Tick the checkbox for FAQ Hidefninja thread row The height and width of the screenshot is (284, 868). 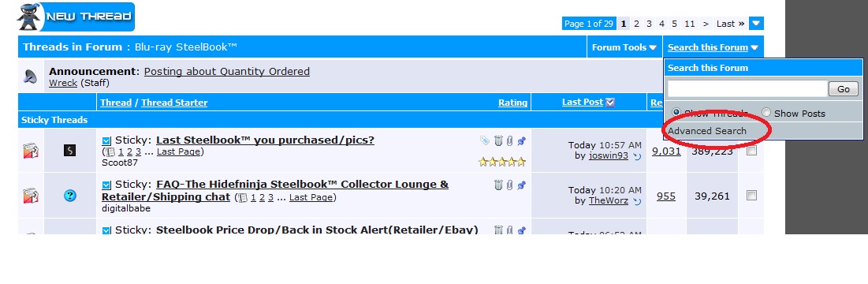point(751,196)
